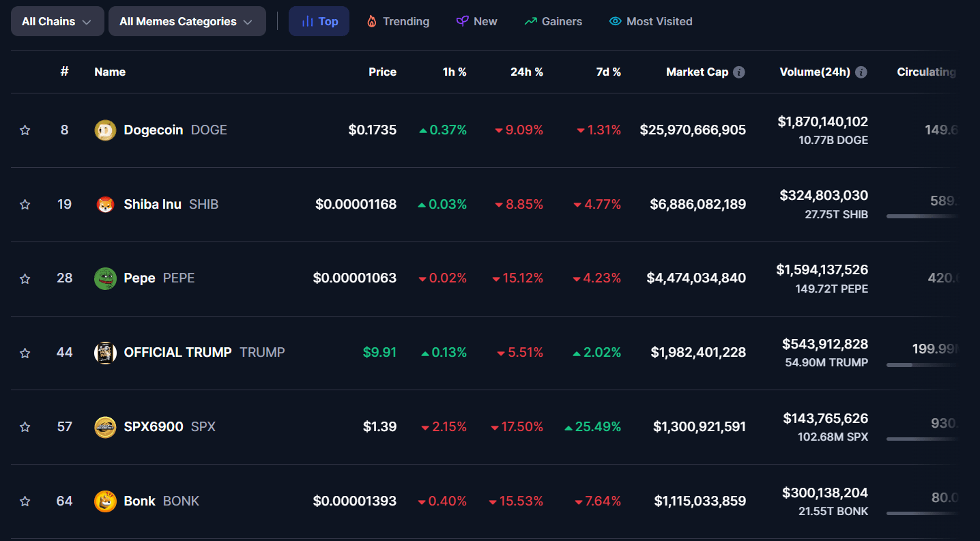Sort by the # rank column
This screenshot has height=541, width=980.
click(x=64, y=72)
